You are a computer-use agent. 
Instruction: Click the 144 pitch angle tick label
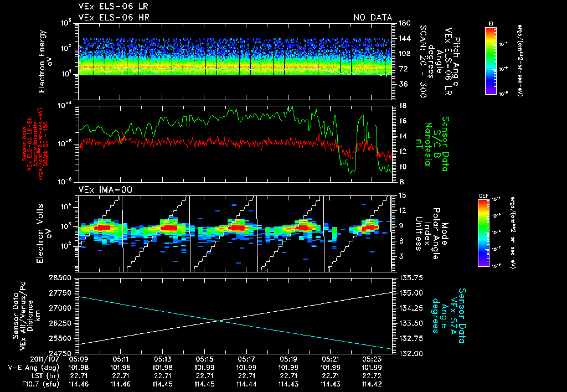[x=404, y=38]
